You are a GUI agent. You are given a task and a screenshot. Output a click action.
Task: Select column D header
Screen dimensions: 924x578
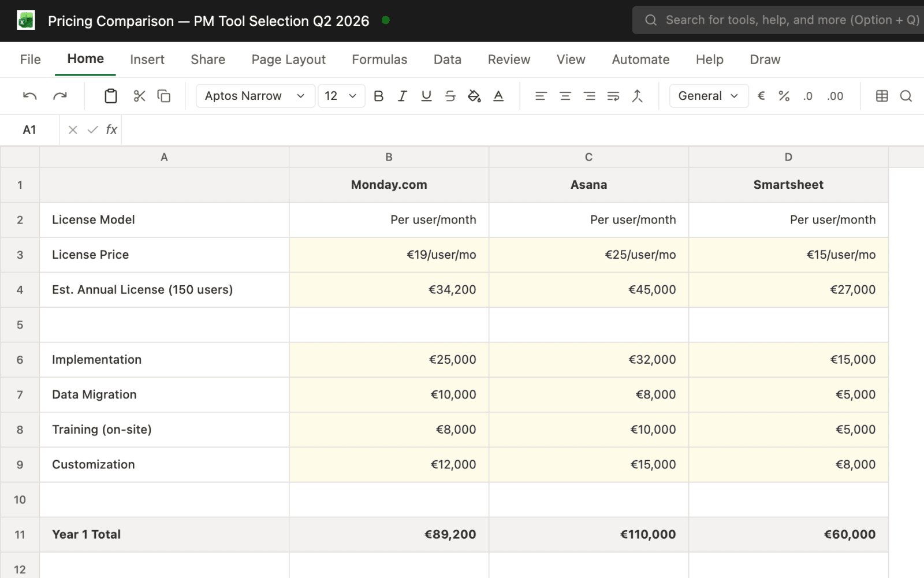click(788, 157)
